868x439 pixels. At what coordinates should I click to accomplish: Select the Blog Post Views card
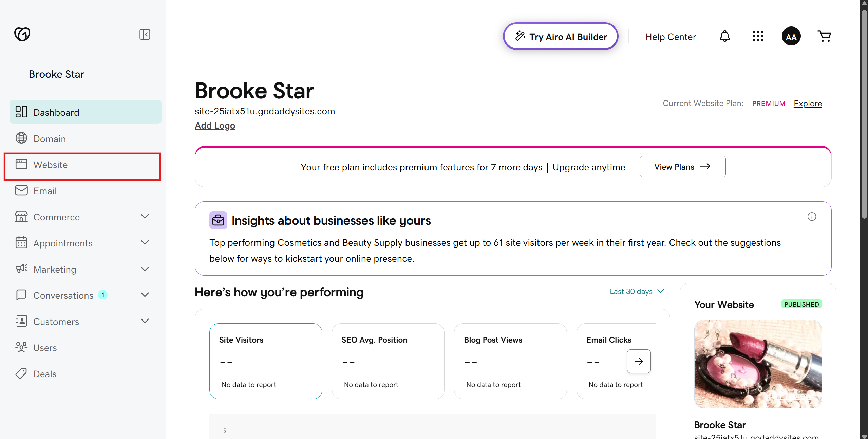[510, 361]
